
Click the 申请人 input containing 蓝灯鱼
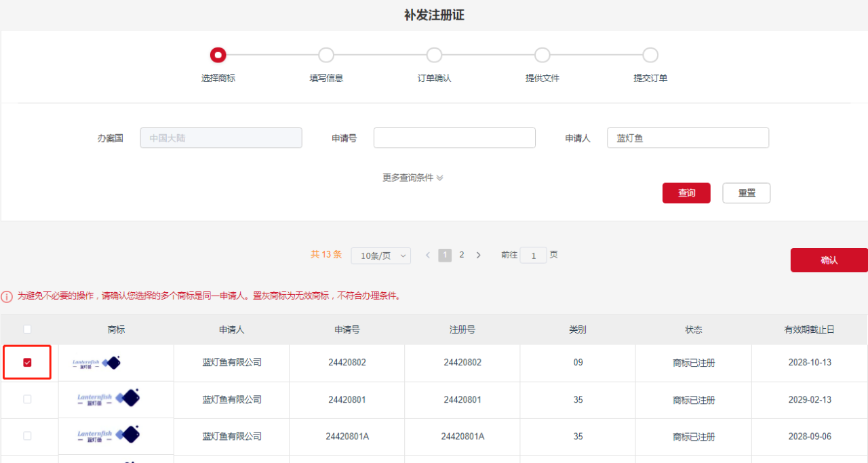coord(688,138)
